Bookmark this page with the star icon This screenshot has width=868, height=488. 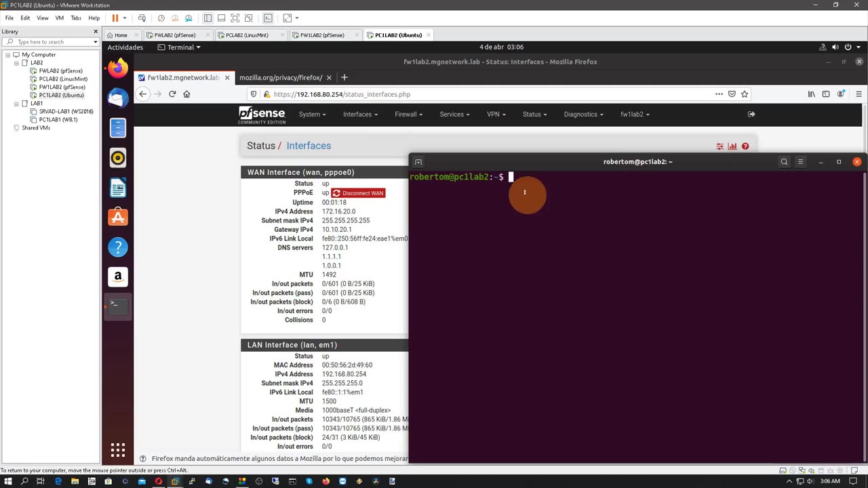[745, 94]
